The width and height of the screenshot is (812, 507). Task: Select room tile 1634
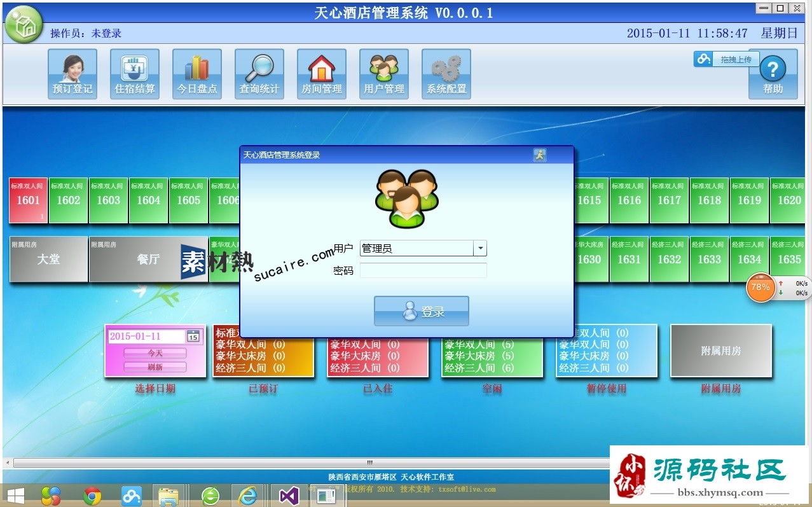(x=750, y=259)
